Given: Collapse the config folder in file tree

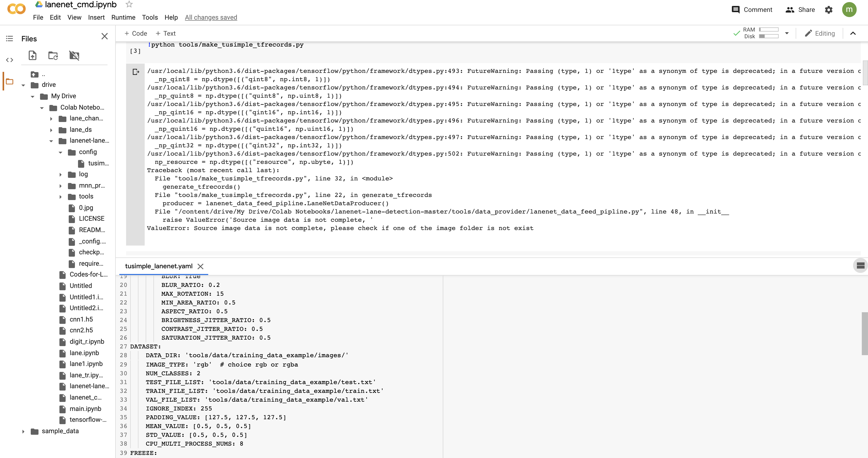Looking at the screenshot, I should (61, 152).
